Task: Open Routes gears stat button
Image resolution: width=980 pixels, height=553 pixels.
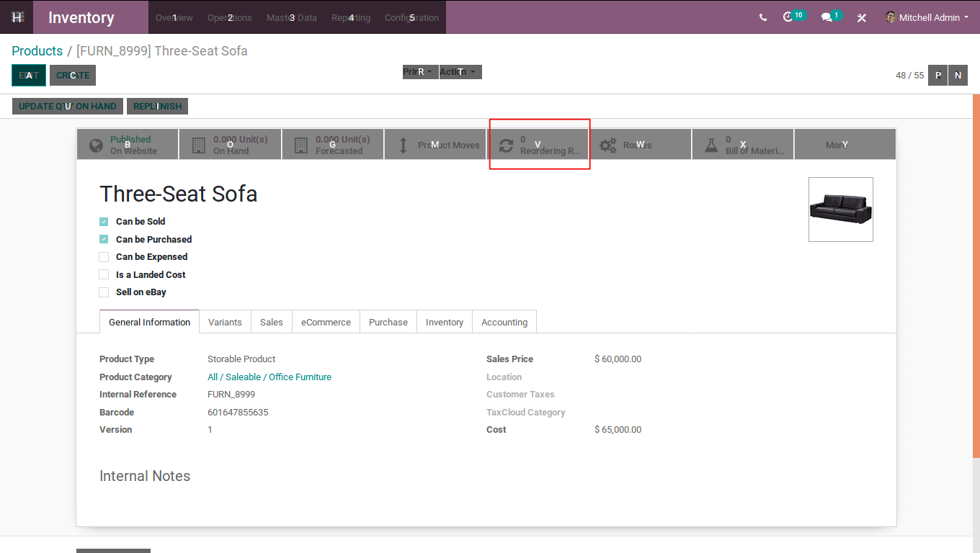Action: click(x=640, y=145)
